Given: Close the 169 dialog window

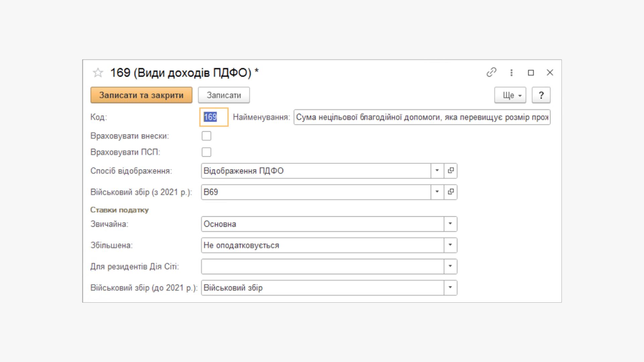Looking at the screenshot, I should 550,72.
